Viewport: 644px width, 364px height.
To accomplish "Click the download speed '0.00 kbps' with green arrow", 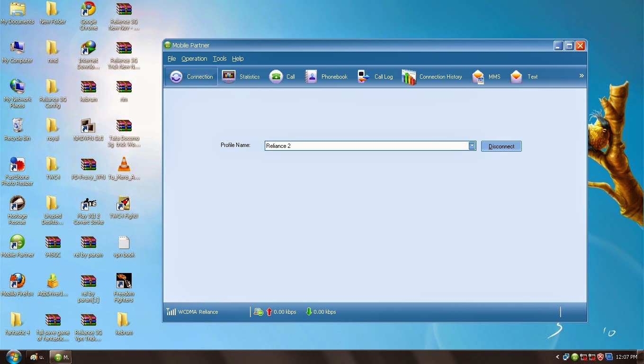I will click(321, 312).
